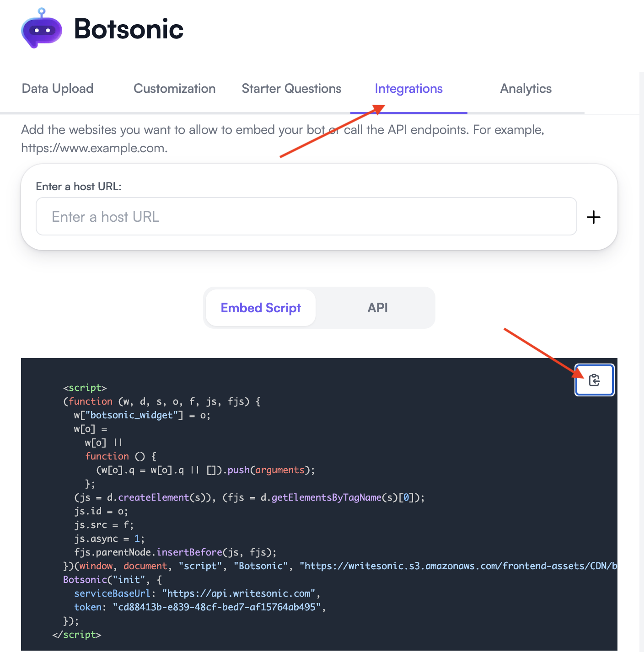Click the js.id = o; code line

pos(101,511)
